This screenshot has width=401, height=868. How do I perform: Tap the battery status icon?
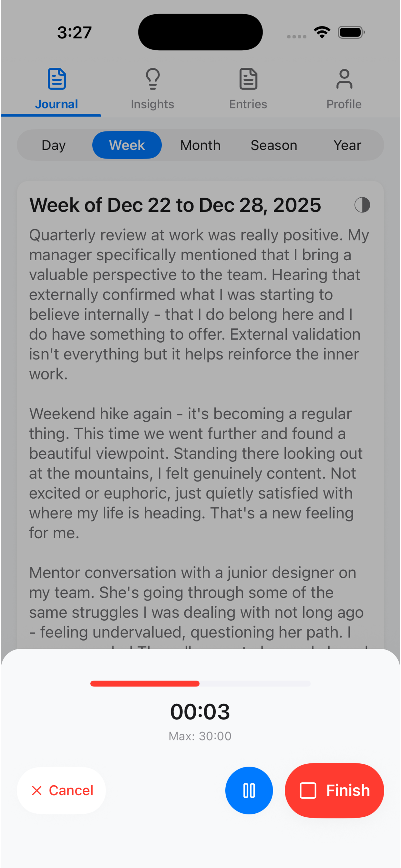[351, 32]
